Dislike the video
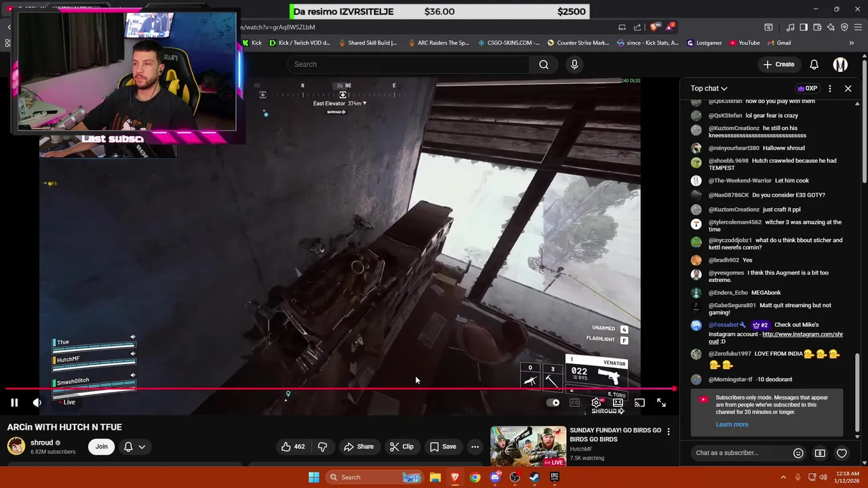 [x=322, y=447]
